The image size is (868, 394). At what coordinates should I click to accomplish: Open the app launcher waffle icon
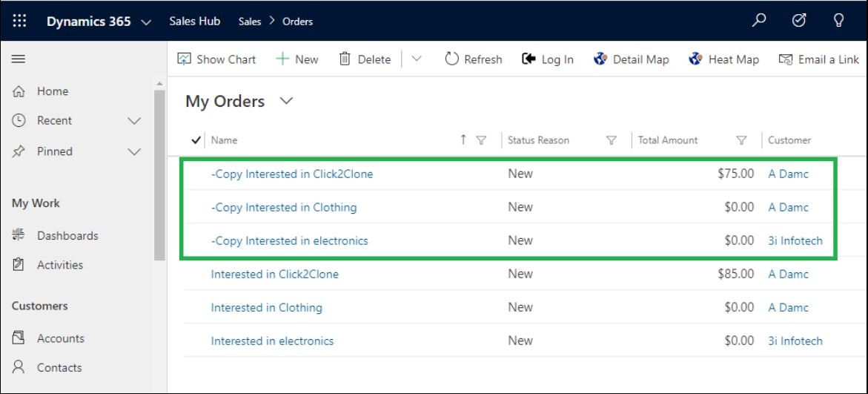point(19,21)
